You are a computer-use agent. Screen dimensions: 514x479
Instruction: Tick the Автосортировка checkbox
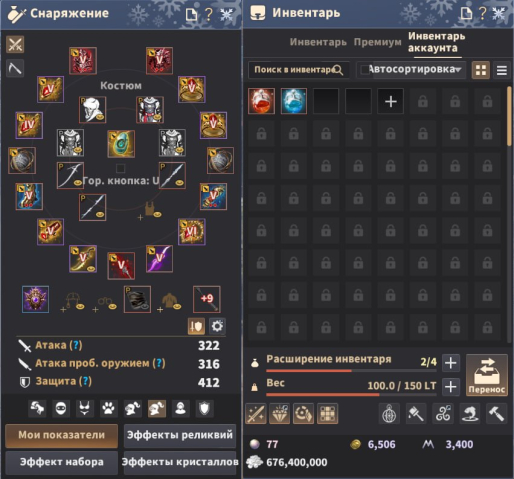click(x=365, y=70)
